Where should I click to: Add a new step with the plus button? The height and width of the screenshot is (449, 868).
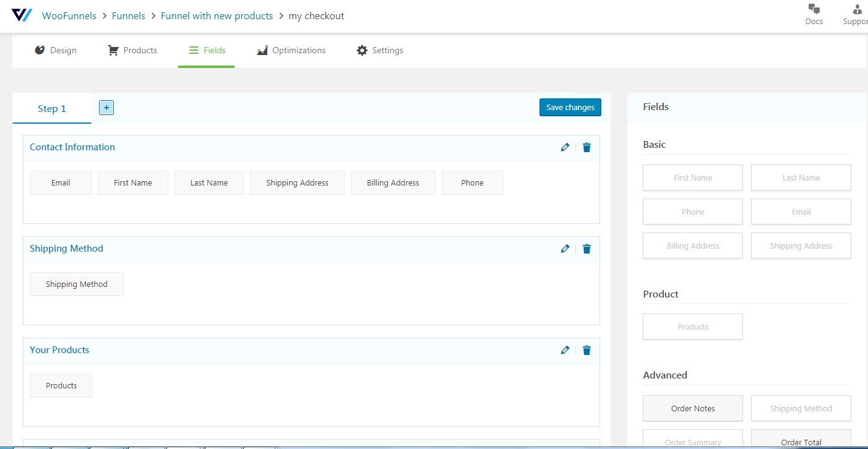(106, 107)
